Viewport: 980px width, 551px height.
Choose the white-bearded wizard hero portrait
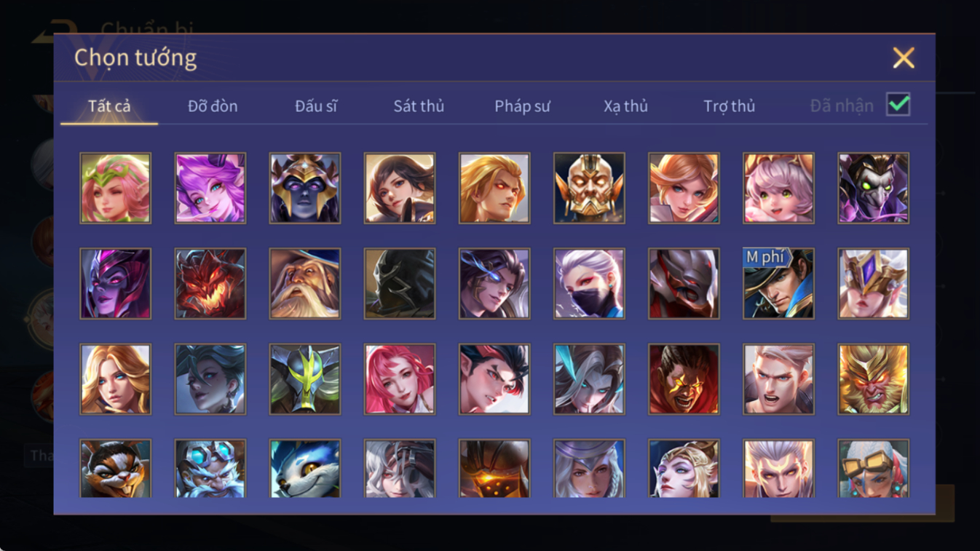click(305, 284)
